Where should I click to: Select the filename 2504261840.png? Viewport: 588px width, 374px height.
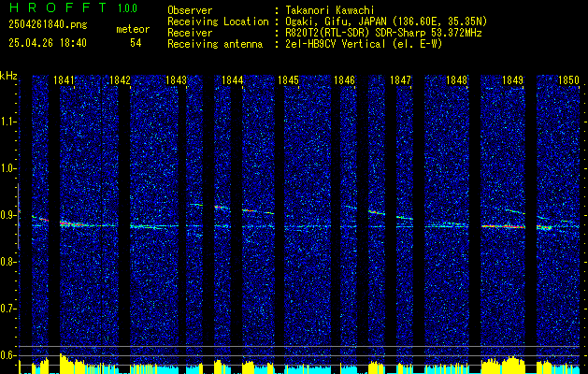click(x=48, y=25)
